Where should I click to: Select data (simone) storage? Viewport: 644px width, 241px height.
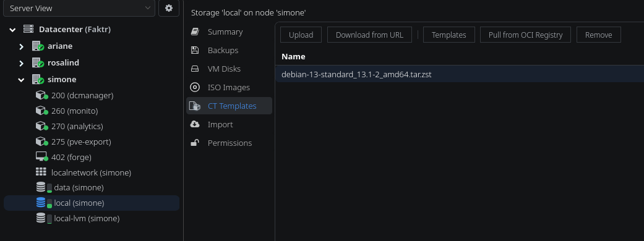point(79,188)
